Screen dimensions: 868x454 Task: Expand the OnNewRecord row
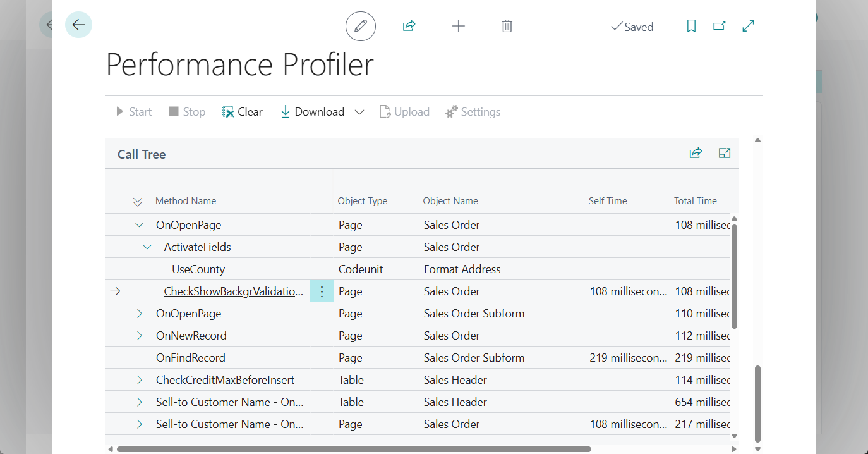[140, 336]
